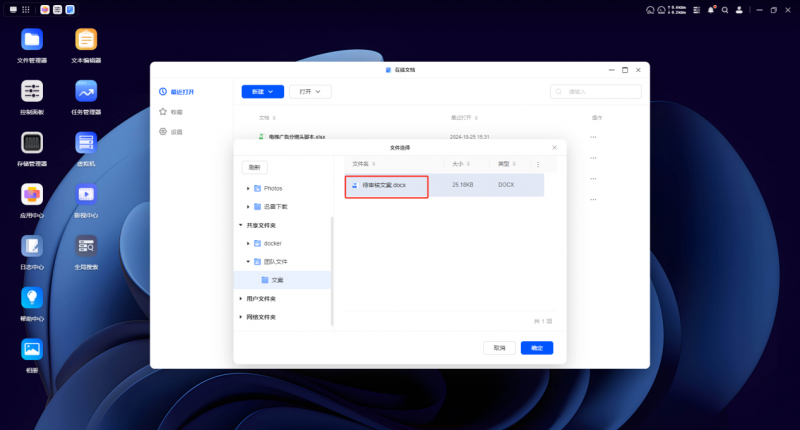The width and height of the screenshot is (800, 430).
Task: Close the 文件选择 dialog
Action: [x=555, y=147]
